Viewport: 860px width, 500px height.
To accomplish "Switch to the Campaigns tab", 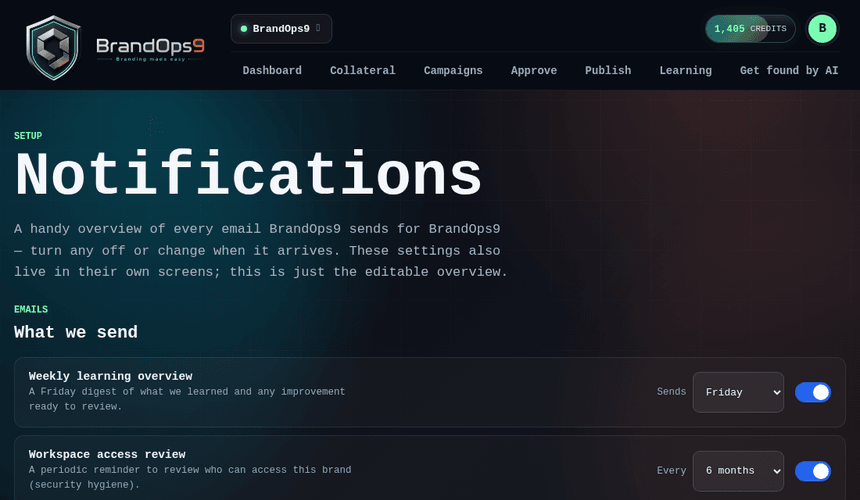I will [453, 70].
